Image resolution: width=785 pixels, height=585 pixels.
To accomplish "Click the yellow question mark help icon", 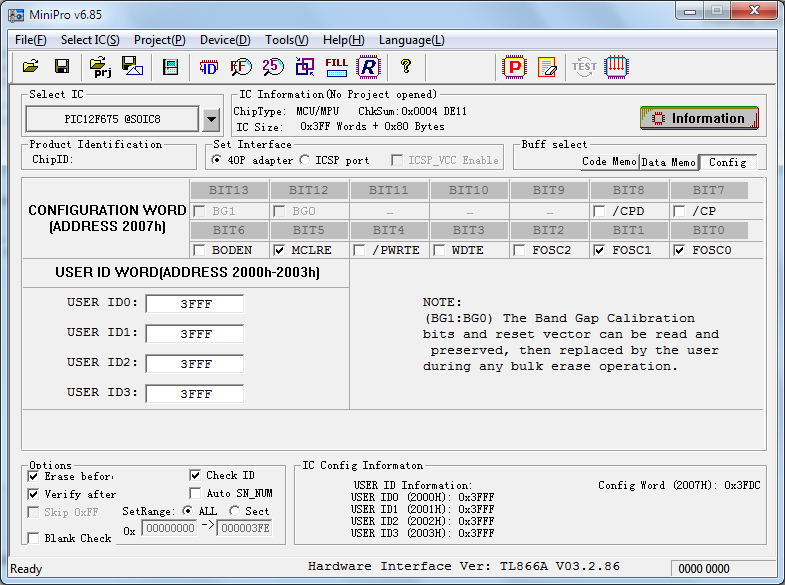I will click(x=406, y=66).
